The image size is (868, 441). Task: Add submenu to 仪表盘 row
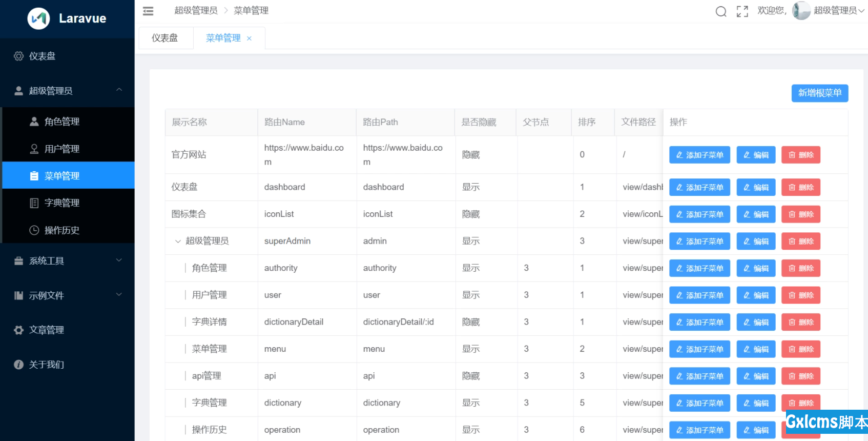699,187
